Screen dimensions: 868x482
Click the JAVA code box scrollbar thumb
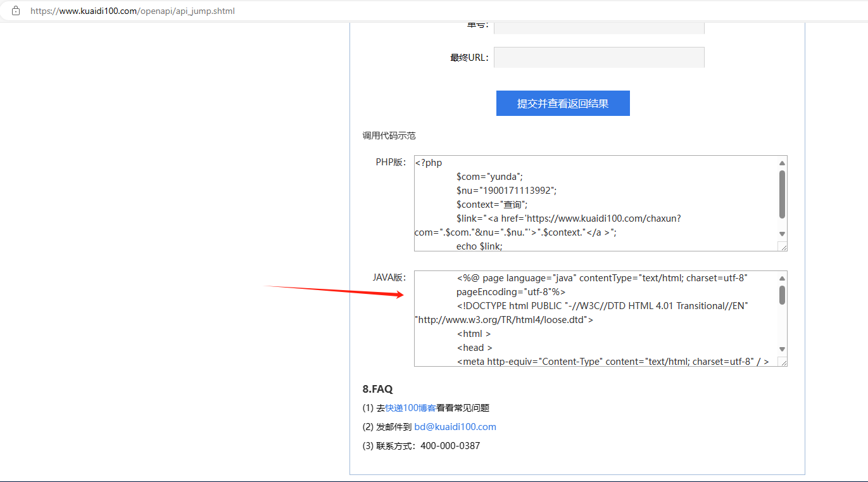[782, 295]
